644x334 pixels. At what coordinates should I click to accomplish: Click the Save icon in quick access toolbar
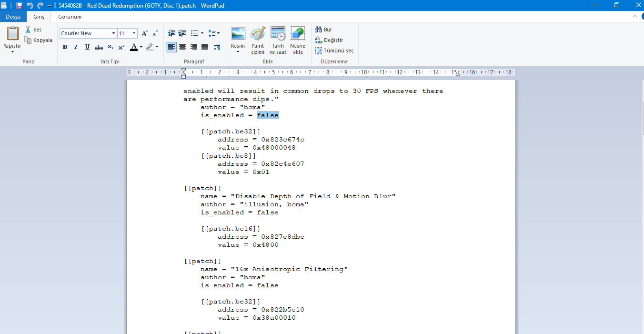click(x=19, y=6)
